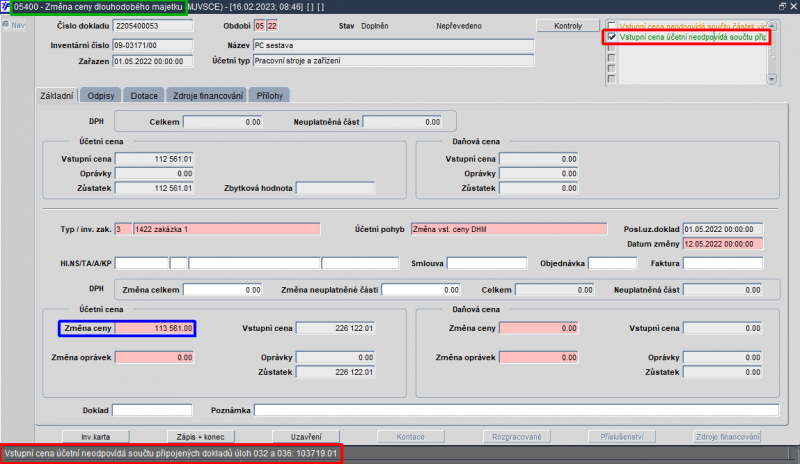Click the Poznámka field
800x464 pixels.
click(516, 410)
